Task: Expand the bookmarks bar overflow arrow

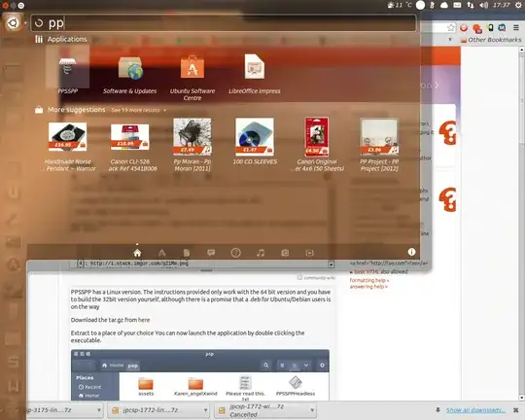Action: (450, 40)
